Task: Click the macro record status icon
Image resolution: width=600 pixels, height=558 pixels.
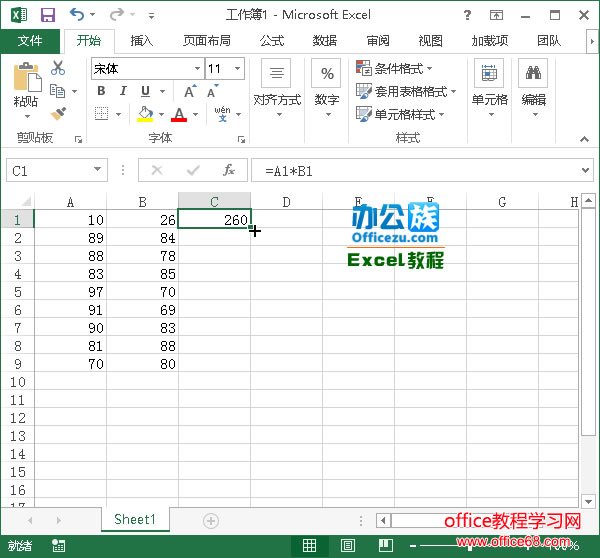Action: pos(59,545)
